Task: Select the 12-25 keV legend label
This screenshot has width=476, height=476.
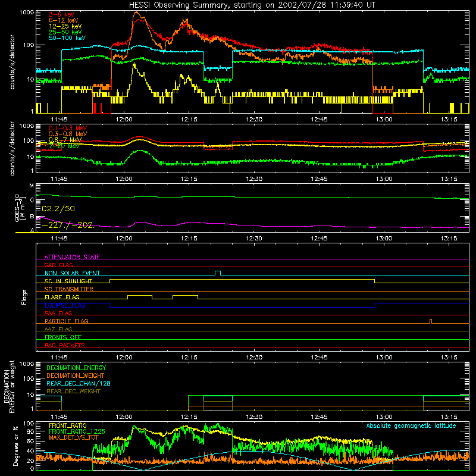Action: [x=65, y=26]
